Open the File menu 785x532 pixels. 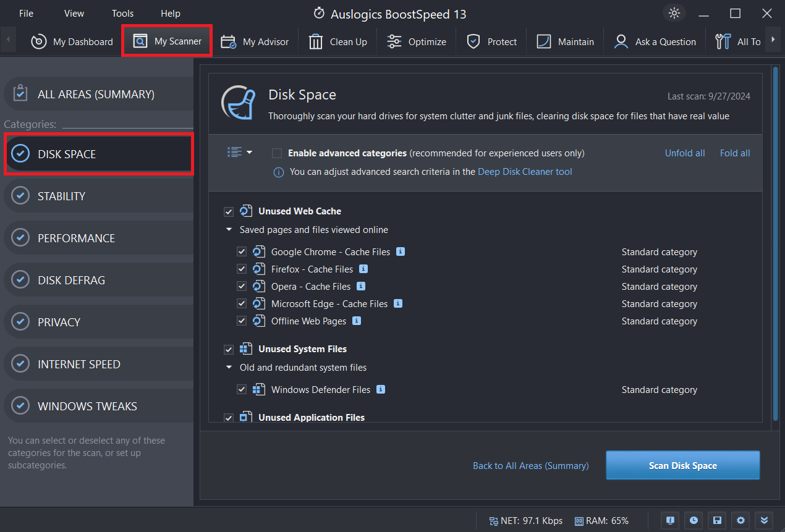click(x=26, y=13)
